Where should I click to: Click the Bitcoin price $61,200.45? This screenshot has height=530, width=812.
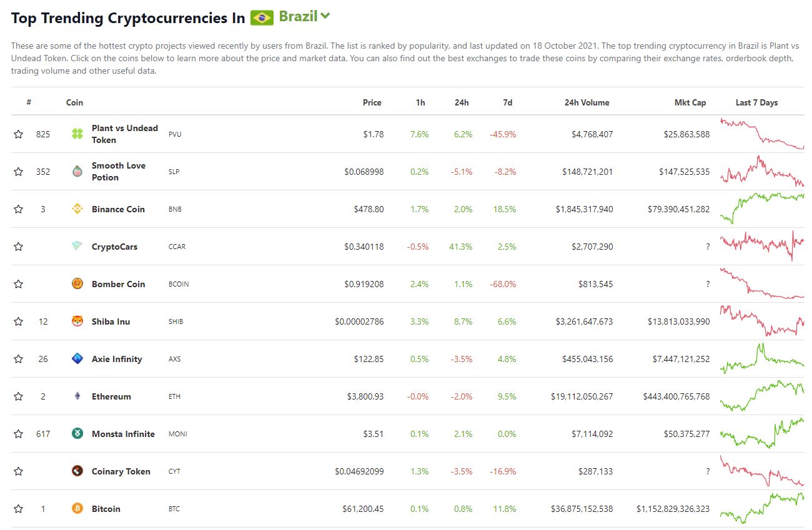pos(363,509)
